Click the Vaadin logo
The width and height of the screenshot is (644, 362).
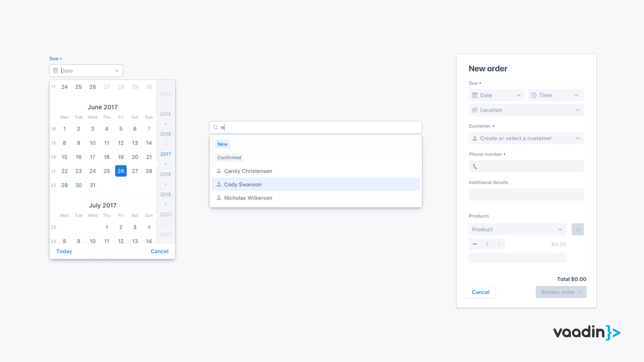pyautogui.click(x=586, y=332)
